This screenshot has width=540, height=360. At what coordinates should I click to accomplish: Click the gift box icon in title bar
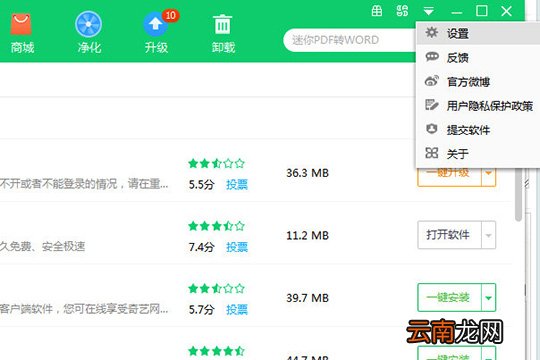pyautogui.click(x=377, y=11)
